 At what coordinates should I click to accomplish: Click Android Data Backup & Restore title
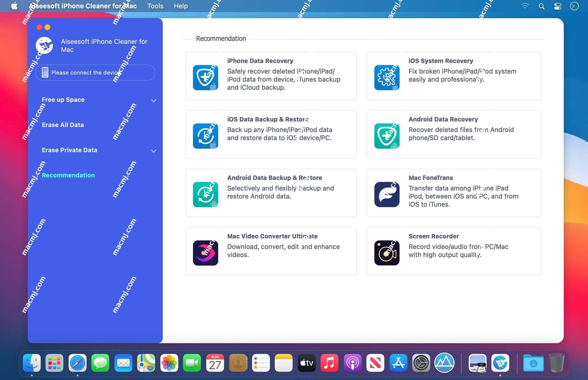tap(275, 178)
